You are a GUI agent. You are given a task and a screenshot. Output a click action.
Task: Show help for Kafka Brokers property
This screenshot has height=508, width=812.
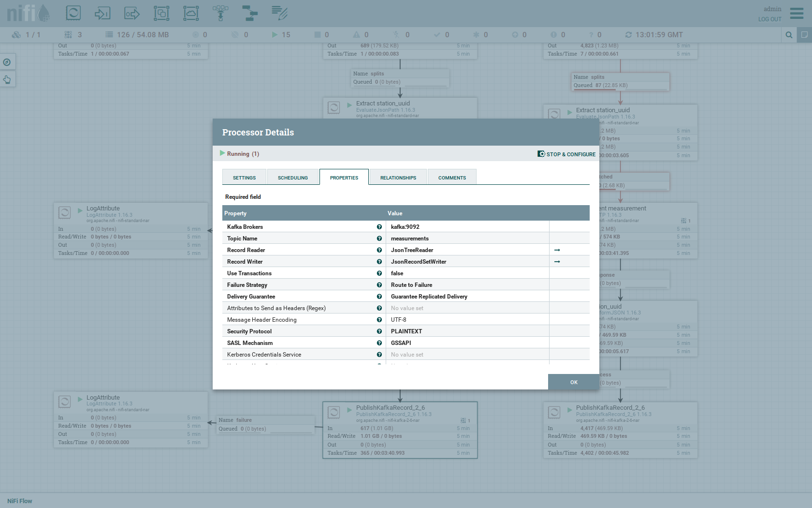tap(379, 227)
